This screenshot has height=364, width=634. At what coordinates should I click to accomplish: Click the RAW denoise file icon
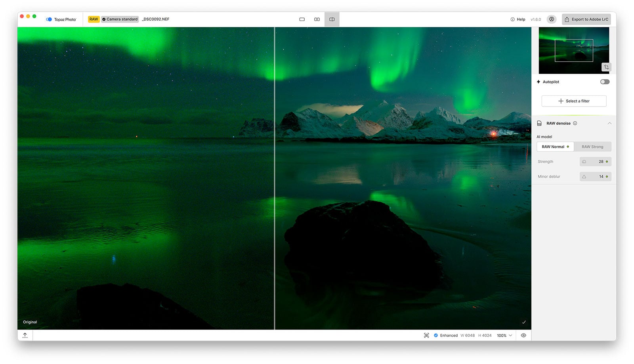pyautogui.click(x=539, y=123)
